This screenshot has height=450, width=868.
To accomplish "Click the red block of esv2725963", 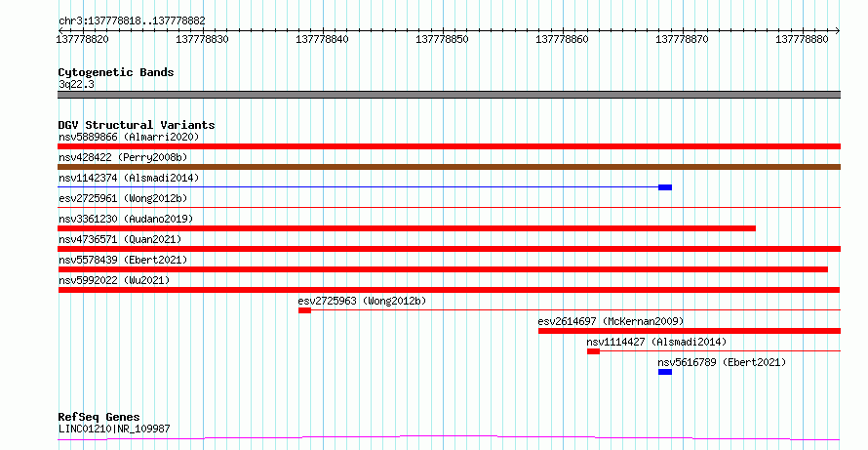I will pyautogui.click(x=304, y=310).
